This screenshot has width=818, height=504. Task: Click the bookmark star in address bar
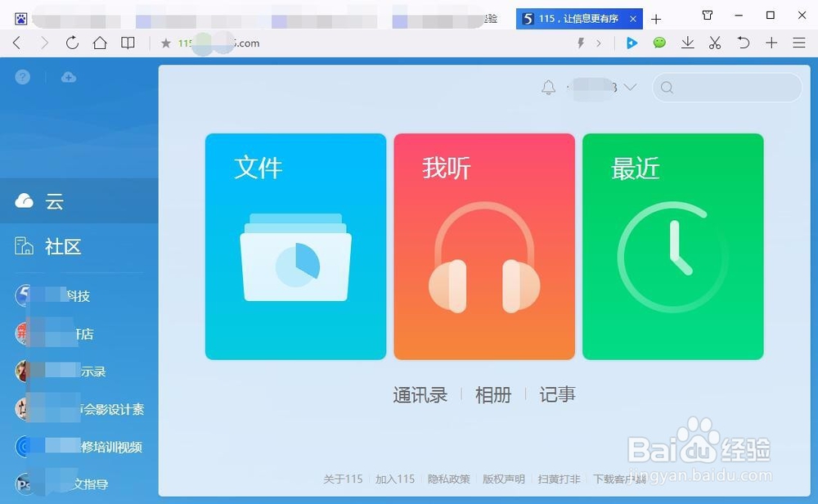166,43
